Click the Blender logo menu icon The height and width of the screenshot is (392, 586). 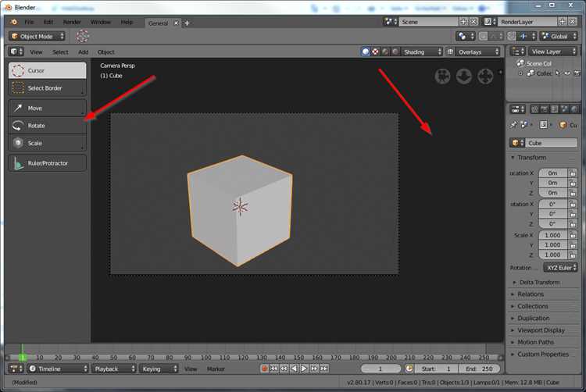point(14,22)
